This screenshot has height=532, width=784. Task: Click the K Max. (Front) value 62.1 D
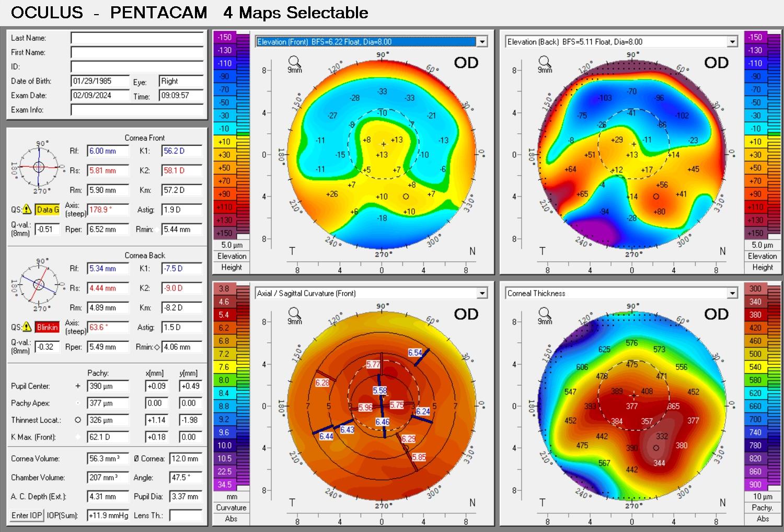point(108,437)
